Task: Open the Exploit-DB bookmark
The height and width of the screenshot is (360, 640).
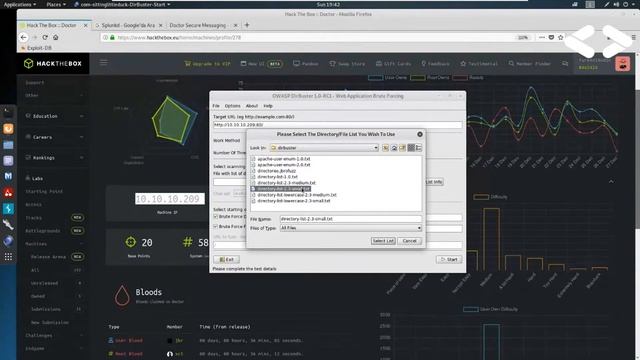Action: pyautogui.click(x=36, y=48)
